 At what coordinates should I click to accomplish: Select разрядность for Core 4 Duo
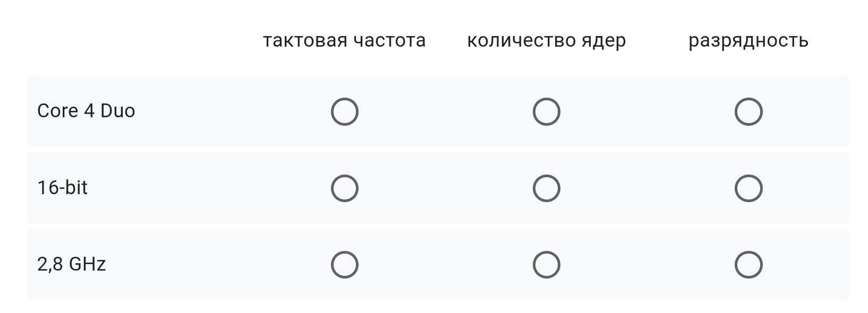pyautogui.click(x=748, y=111)
